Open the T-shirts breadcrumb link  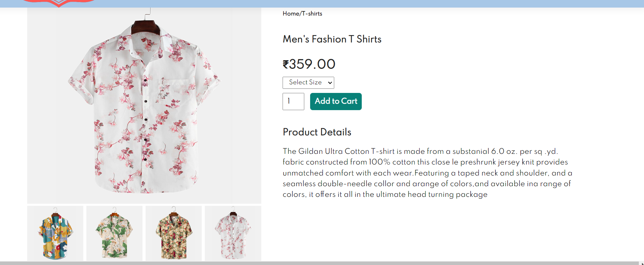click(x=312, y=14)
